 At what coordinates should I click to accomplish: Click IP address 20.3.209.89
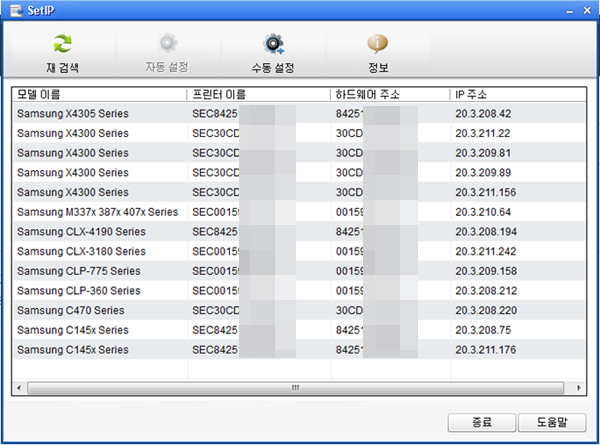tap(483, 173)
